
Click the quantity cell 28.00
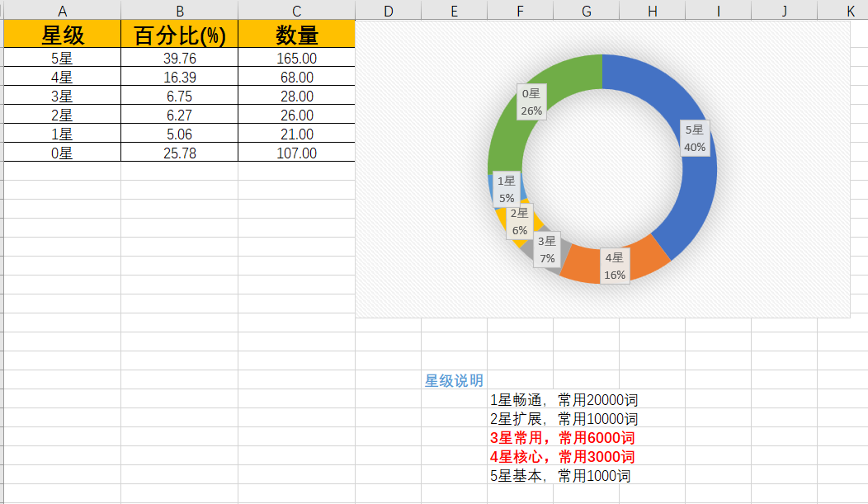pyautogui.click(x=297, y=95)
